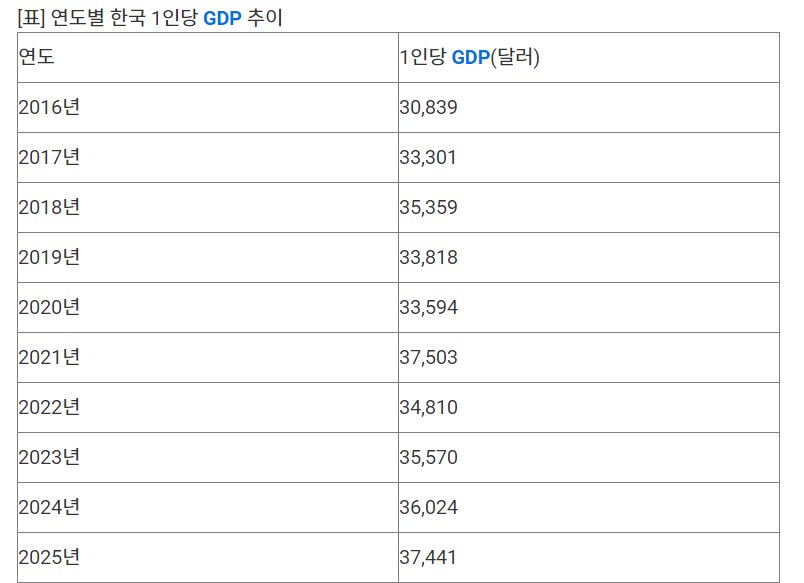
Task: Select the 2024년 year cell
Action: (208, 508)
